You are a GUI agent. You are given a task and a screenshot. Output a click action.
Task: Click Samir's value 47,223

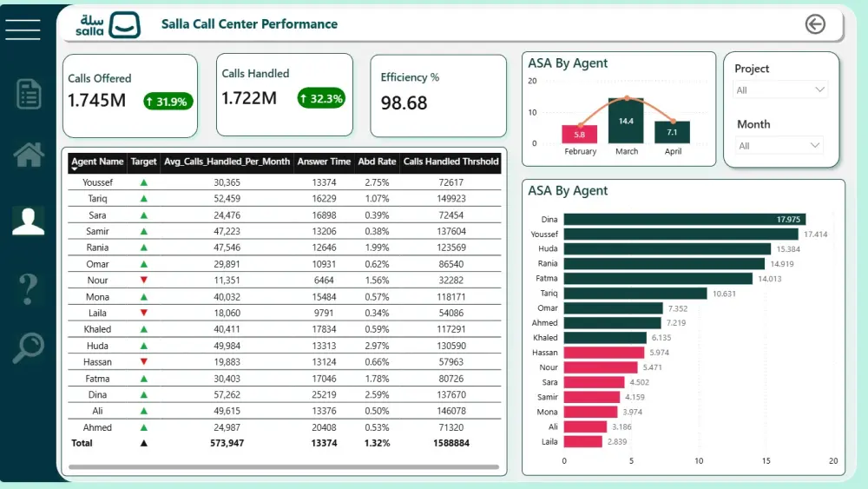tap(227, 232)
